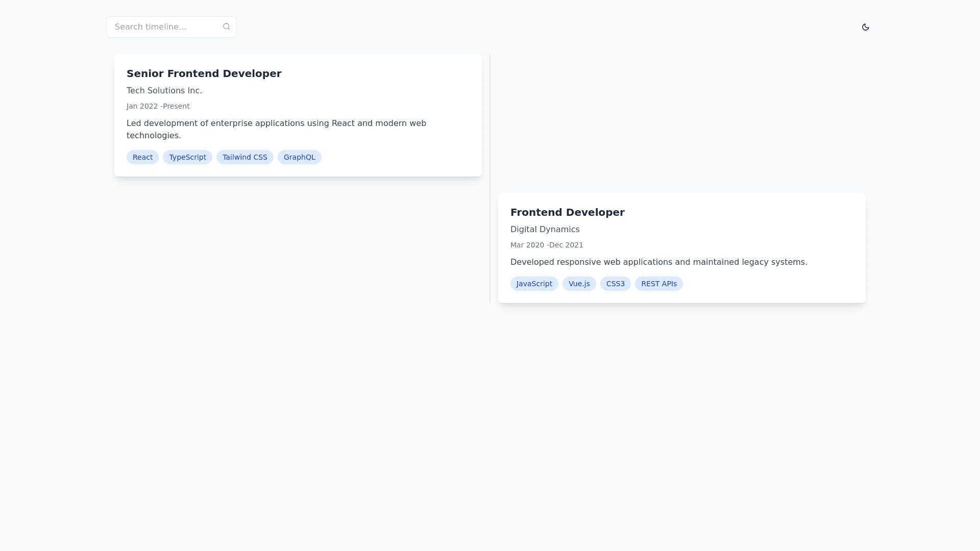Select the TypeScript skill tag

pos(187,157)
